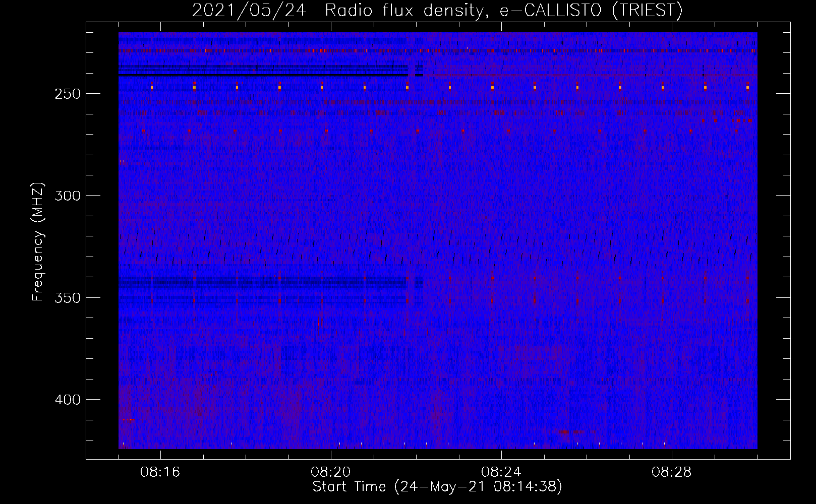Click the 400 frequency tick label
816x504 pixels.
[x=67, y=400]
